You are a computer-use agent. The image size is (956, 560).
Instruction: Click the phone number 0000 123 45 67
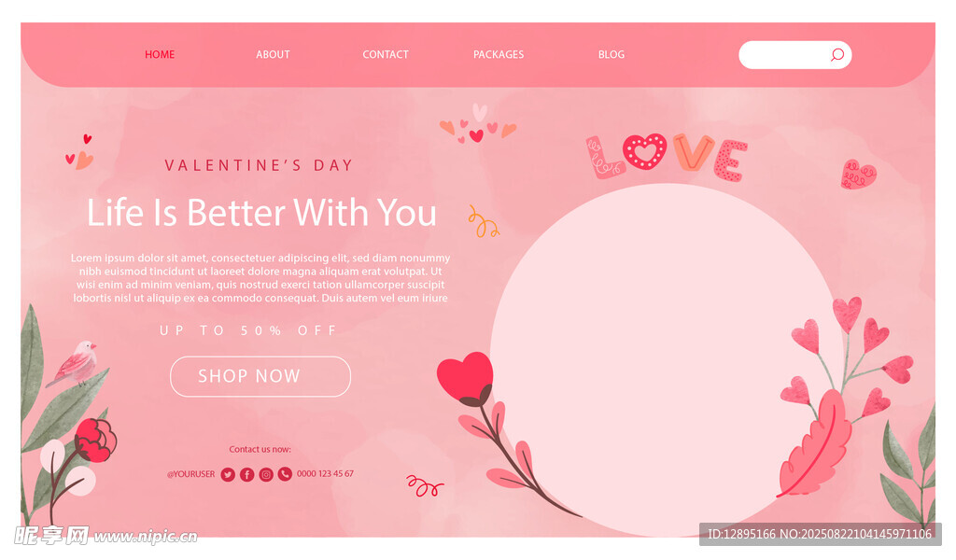[x=325, y=473]
